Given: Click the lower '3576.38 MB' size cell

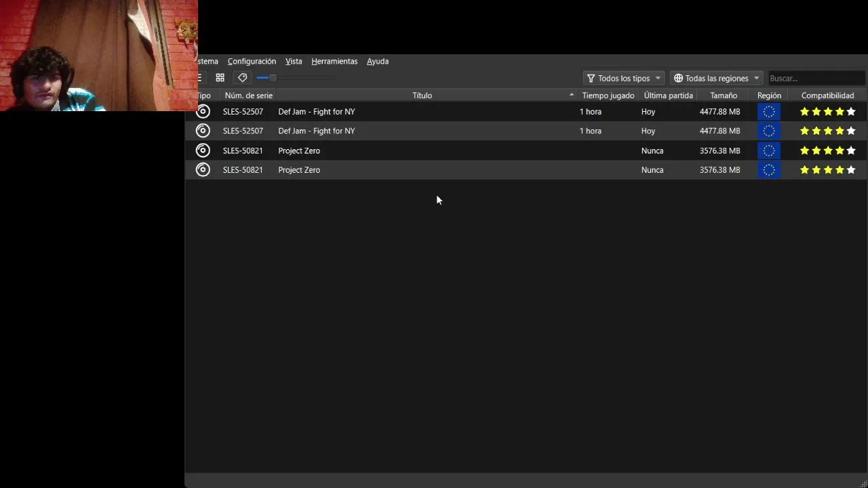Looking at the screenshot, I should tap(719, 170).
